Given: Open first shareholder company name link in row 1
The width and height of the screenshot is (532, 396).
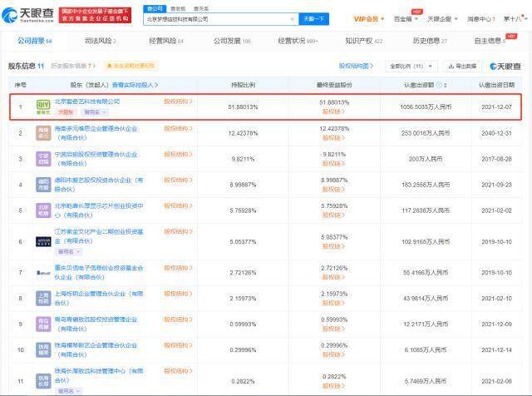Looking at the screenshot, I should click(87, 101).
